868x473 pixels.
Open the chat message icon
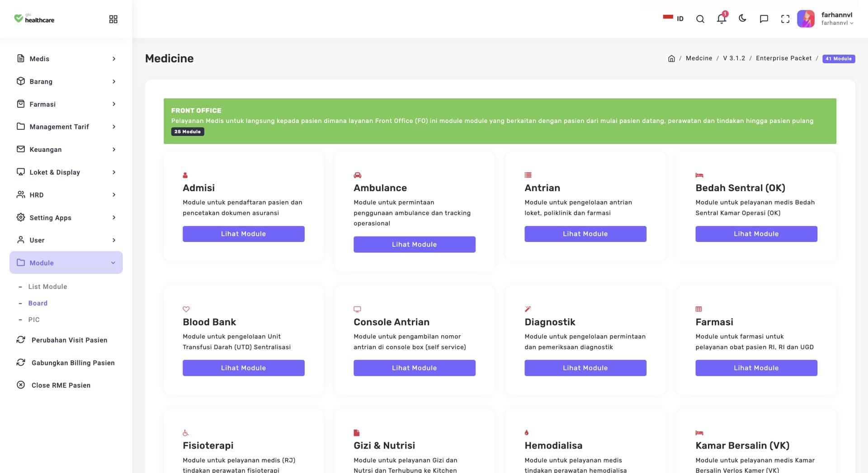pos(764,19)
